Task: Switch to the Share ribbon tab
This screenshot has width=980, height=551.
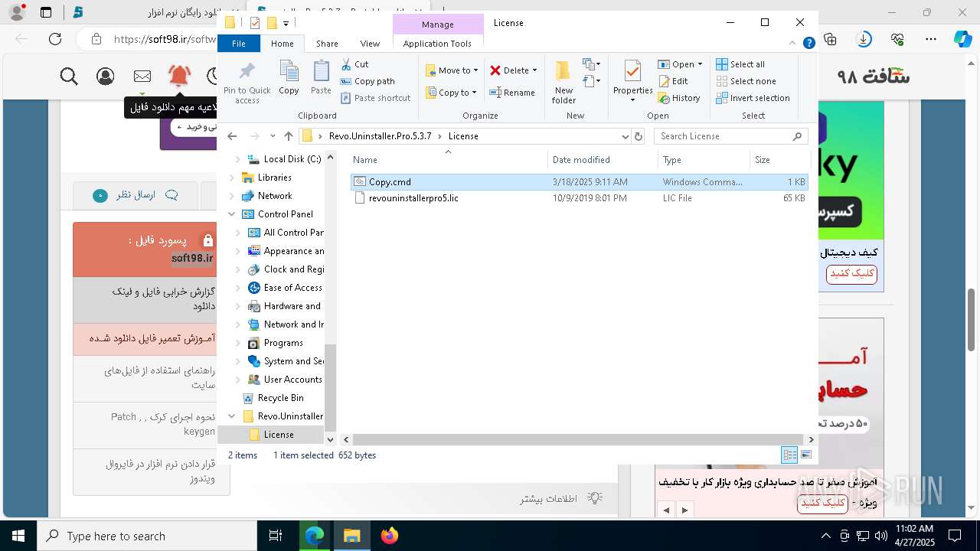Action: 327,44
